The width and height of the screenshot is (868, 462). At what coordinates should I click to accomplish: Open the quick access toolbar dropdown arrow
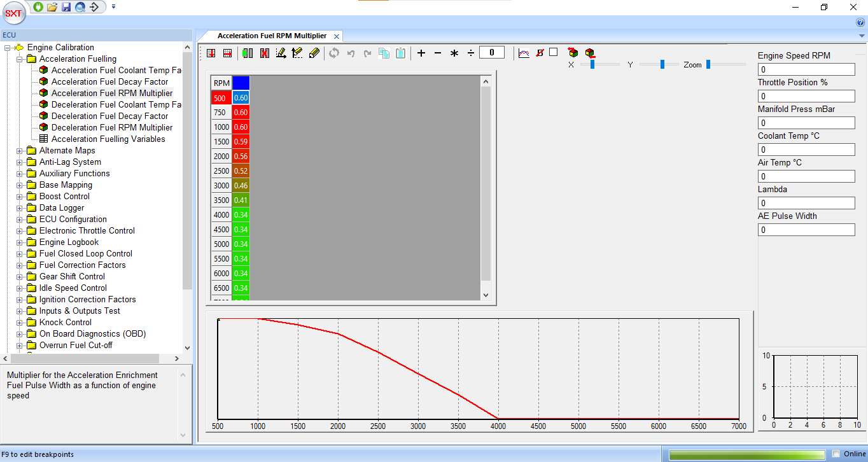[113, 7]
